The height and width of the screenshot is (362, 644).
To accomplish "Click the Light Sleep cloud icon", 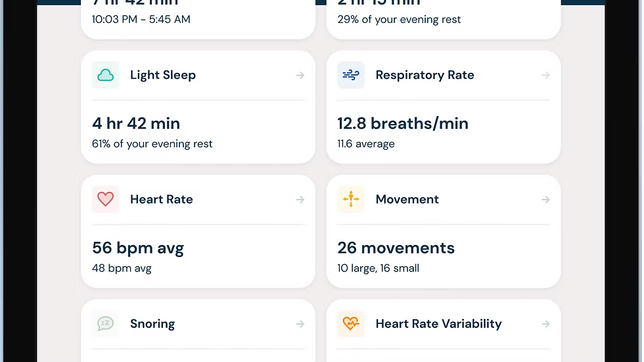I will tap(106, 75).
